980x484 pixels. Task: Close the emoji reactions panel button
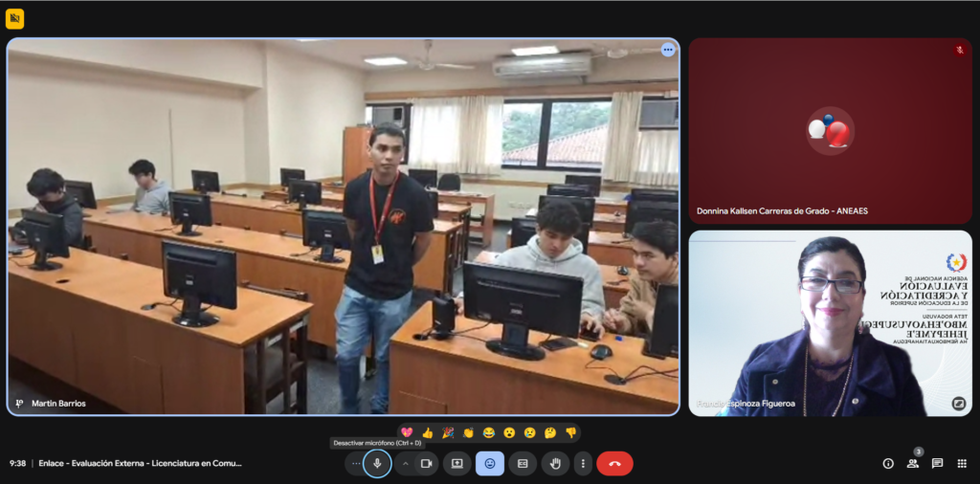pyautogui.click(x=490, y=464)
